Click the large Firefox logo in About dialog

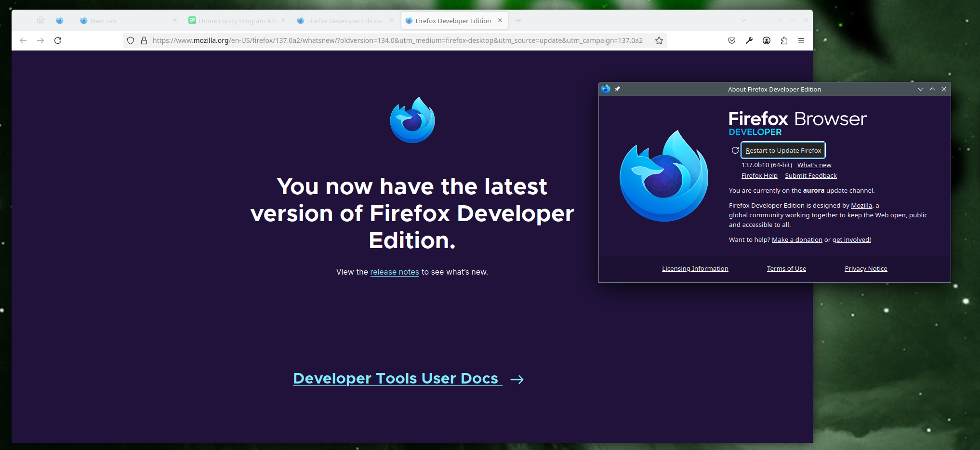[663, 176]
